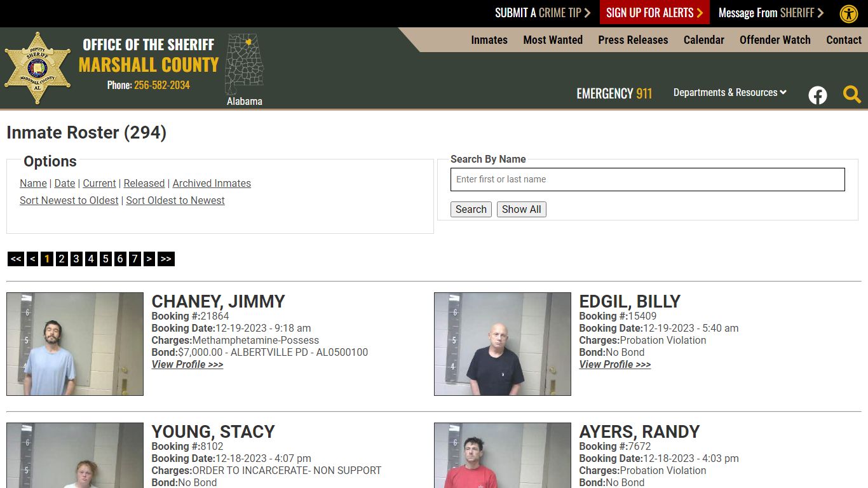Click the AYERS, RANDY name heading
This screenshot has width=868, height=488.
pyautogui.click(x=639, y=431)
